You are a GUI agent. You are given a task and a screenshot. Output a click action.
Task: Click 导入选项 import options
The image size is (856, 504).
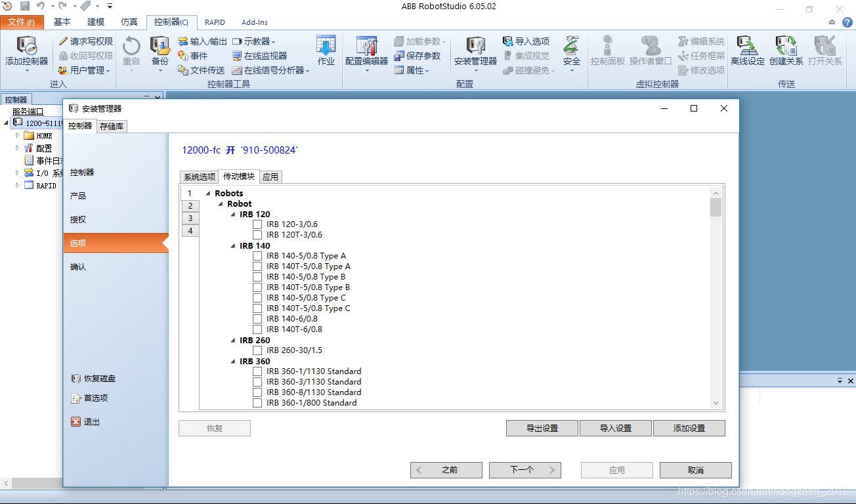click(x=526, y=41)
